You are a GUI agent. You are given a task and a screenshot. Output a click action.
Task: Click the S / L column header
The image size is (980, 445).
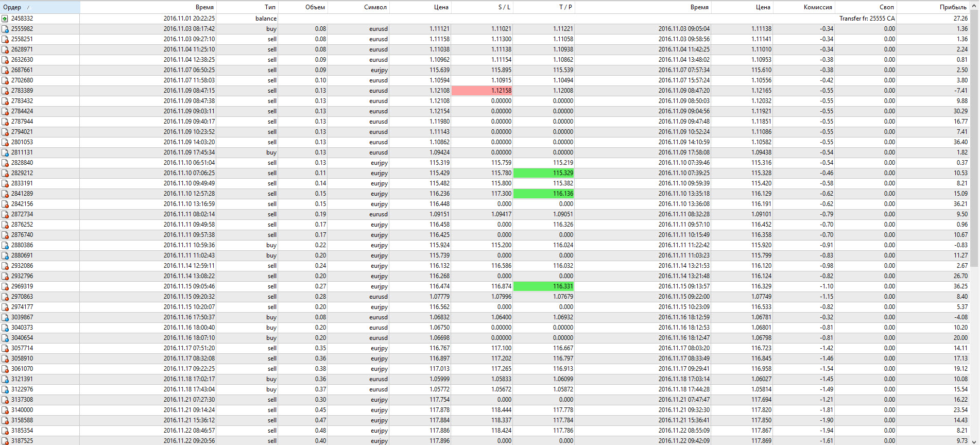482,7
